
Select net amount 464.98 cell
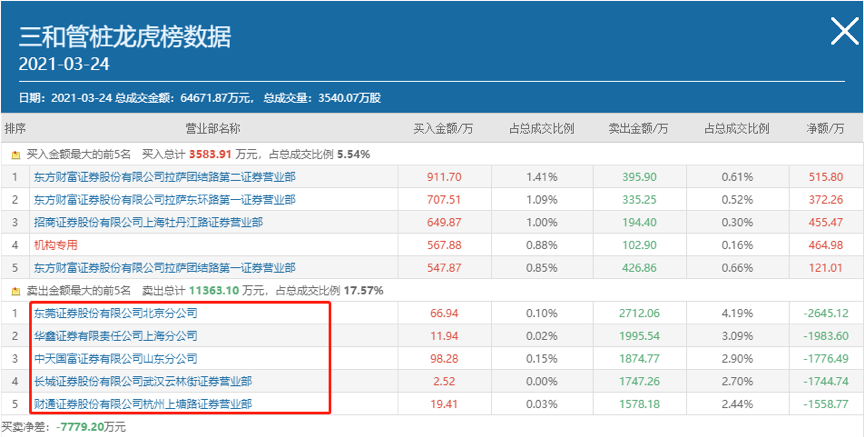[825, 245]
